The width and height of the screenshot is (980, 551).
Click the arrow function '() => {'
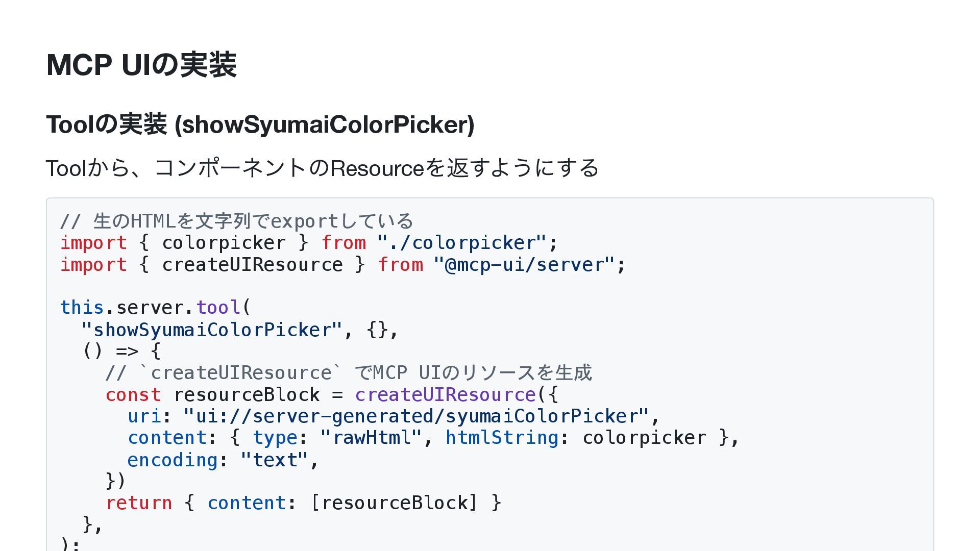(122, 350)
